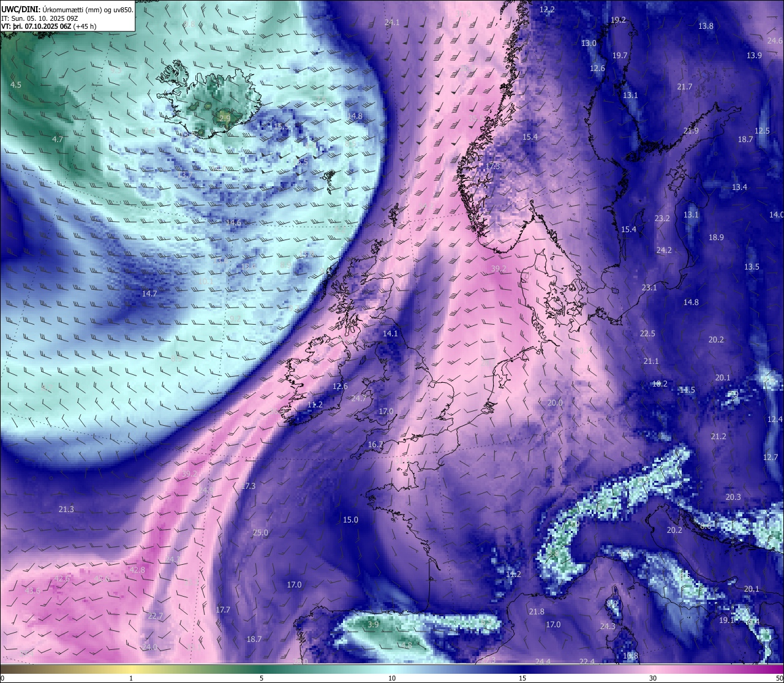Click the '19.1' value on the map
Screen dimensions: 784x683
coord(726,621)
